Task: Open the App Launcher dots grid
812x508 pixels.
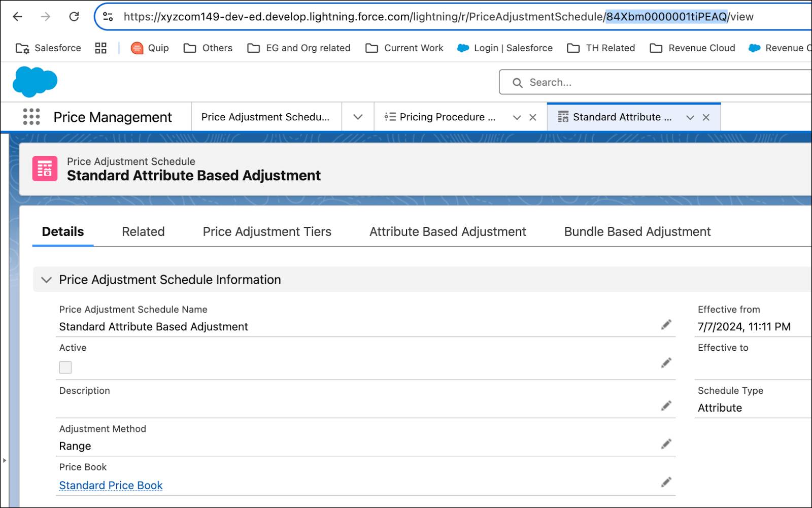Action: 31,117
